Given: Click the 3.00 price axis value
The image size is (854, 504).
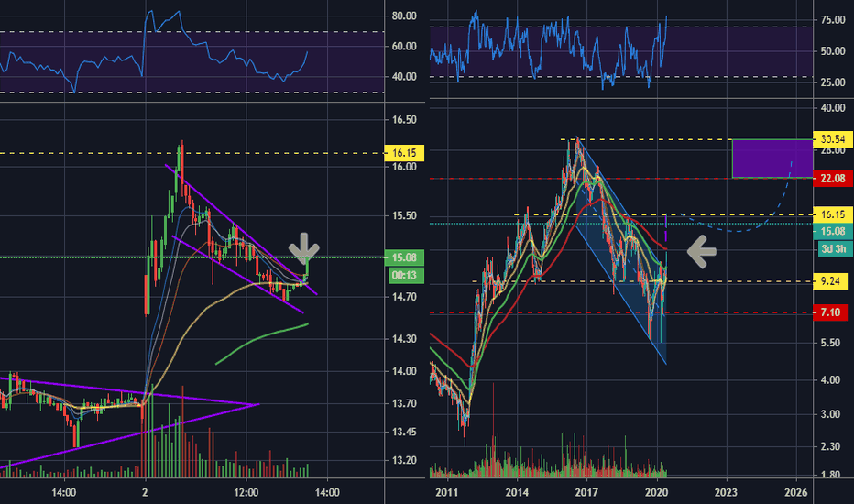Looking at the screenshot, I should point(830,414).
